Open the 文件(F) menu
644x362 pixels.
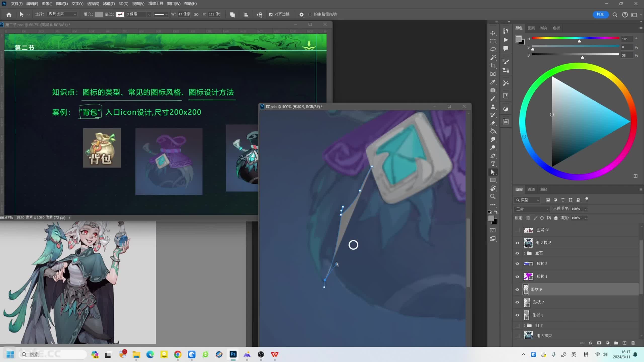point(17,4)
